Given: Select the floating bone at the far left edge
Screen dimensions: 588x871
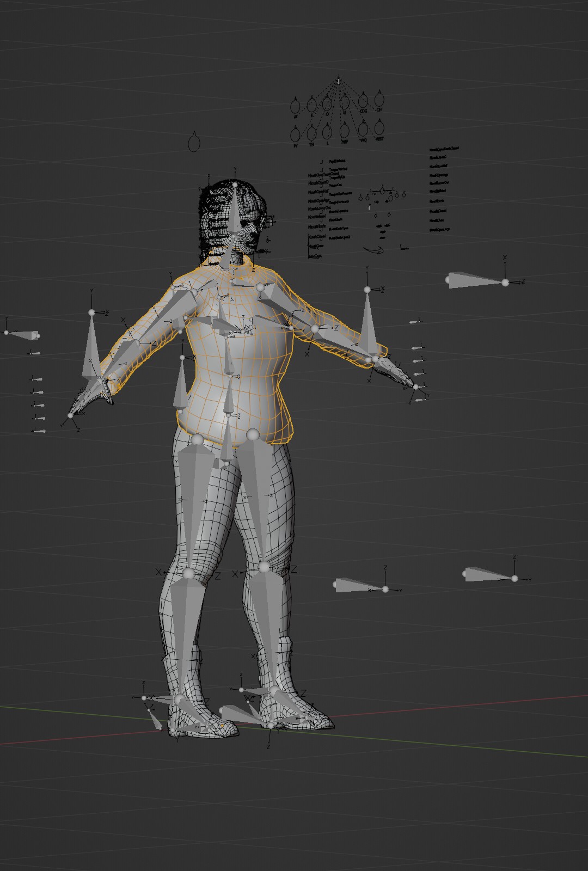Looking at the screenshot, I should click(x=22, y=334).
